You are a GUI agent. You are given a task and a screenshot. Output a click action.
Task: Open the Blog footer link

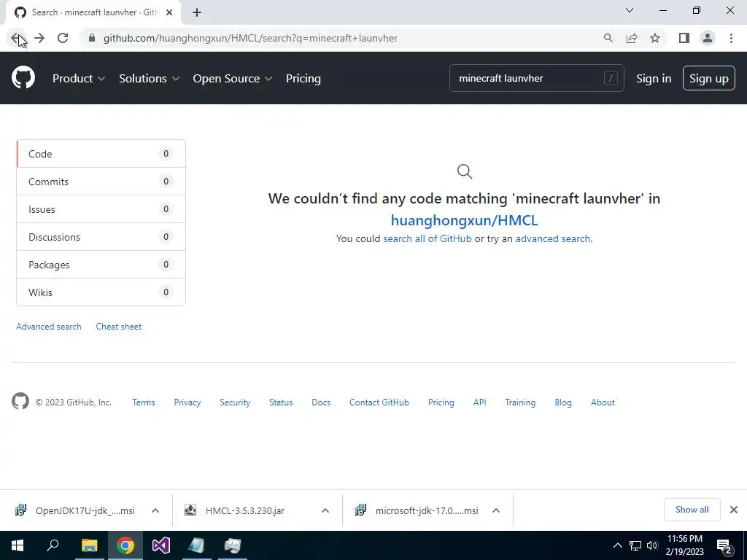[563, 402]
